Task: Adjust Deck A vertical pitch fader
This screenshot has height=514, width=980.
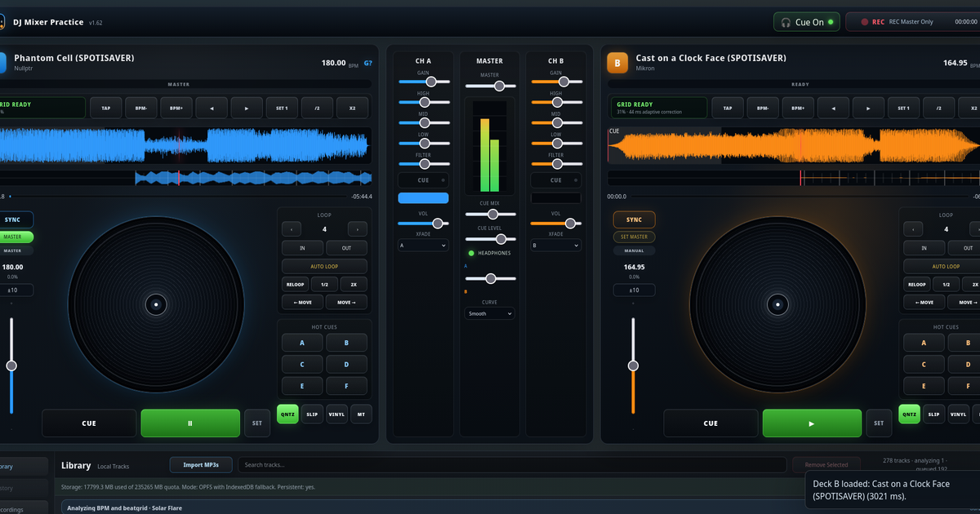Action: (x=11, y=366)
